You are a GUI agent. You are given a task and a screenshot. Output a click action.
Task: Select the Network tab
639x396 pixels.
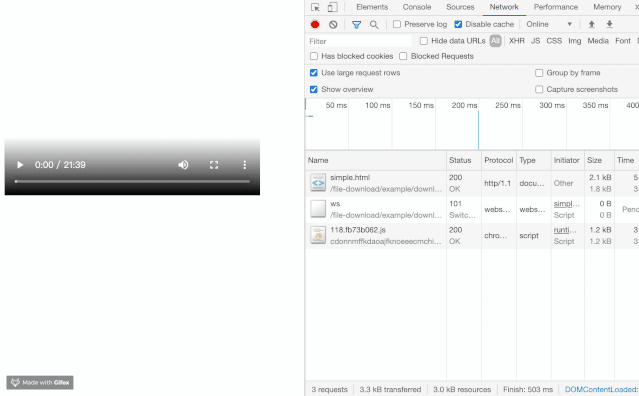tap(504, 7)
